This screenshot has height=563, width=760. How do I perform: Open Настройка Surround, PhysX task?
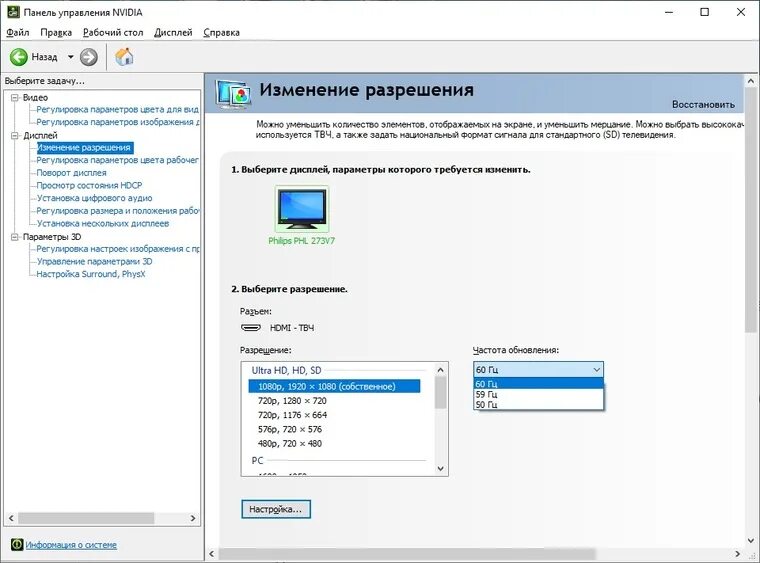tap(91, 274)
